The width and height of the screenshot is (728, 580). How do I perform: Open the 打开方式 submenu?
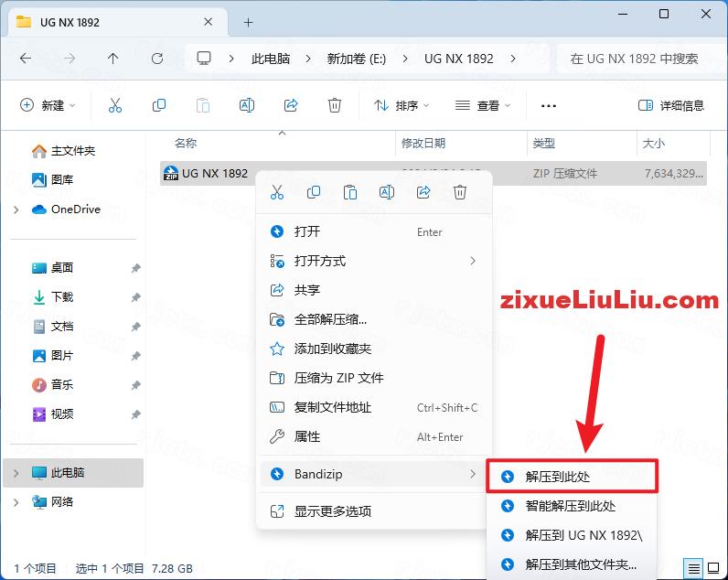tap(374, 261)
